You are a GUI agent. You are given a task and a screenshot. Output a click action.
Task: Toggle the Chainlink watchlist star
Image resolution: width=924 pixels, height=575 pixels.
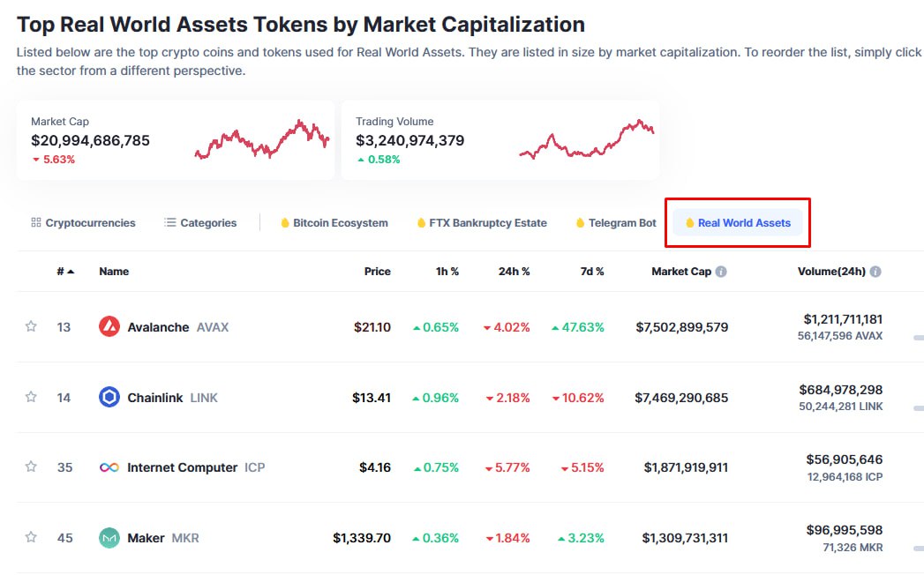[31, 397]
